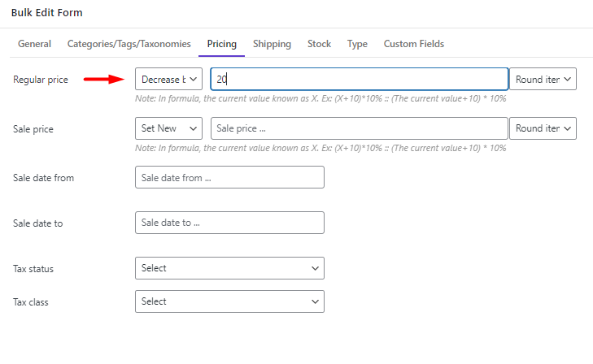Open the Categories/Tags/Taxonomies tab
Viewport: 593px width, 364px height.
[x=129, y=44]
